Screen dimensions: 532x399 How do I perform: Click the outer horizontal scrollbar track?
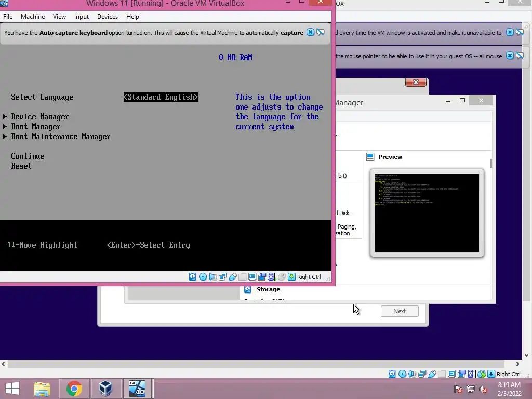click(256, 364)
